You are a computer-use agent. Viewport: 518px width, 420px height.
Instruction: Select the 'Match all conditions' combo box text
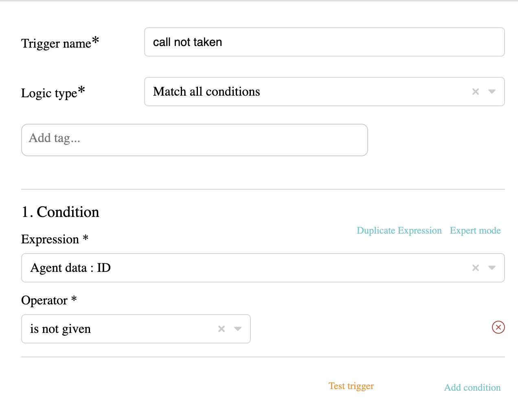206,92
